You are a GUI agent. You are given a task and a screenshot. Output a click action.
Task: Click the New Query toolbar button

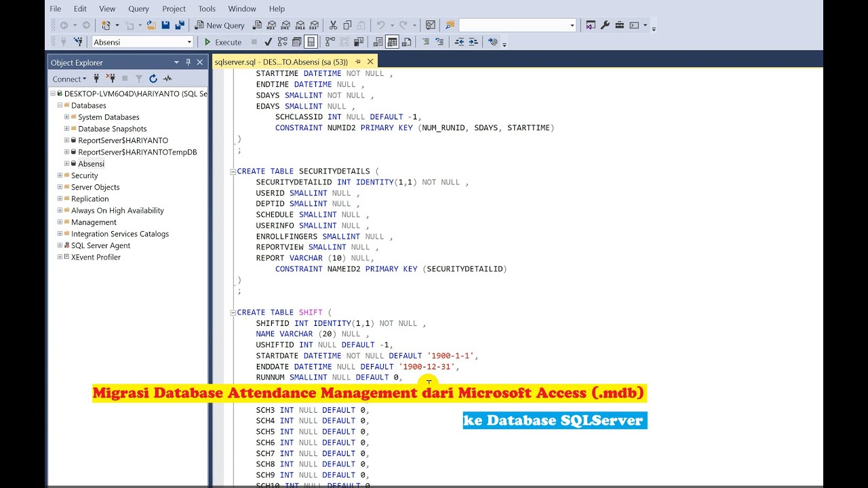point(219,25)
